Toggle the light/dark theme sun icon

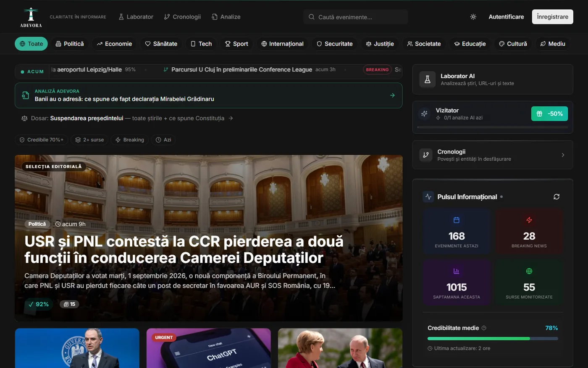473,17
